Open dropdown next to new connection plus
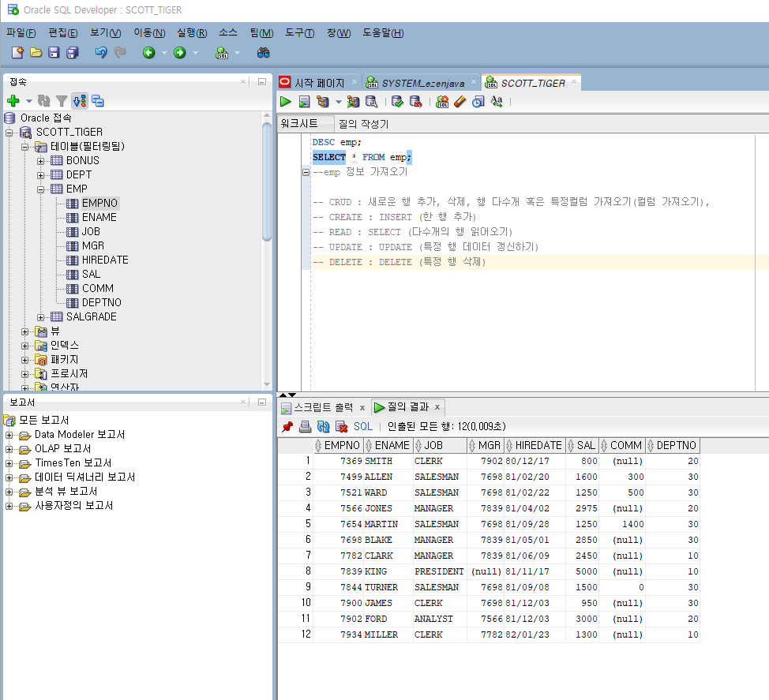 (x=29, y=101)
